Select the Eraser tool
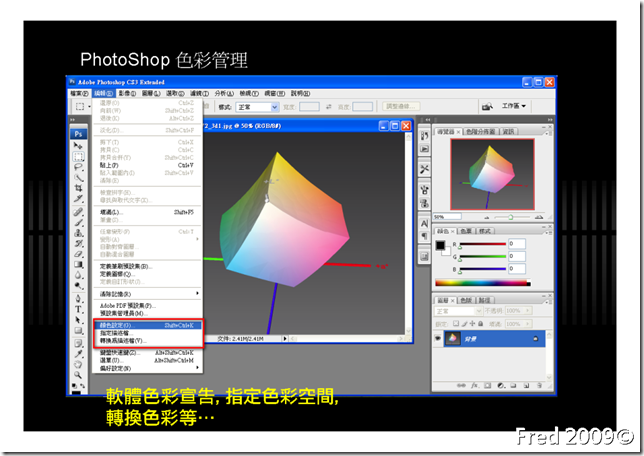 (78, 254)
